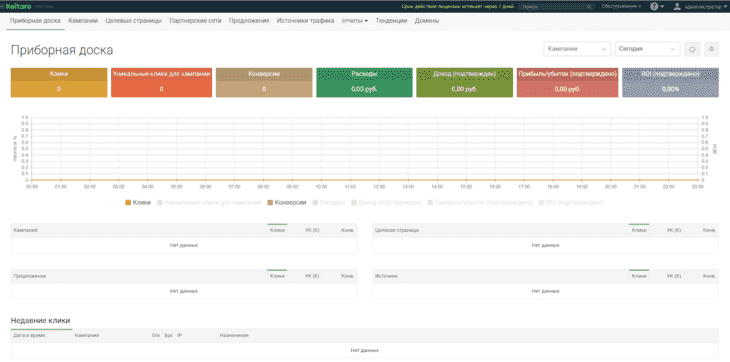Click the license expiration notice link
This screenshot has height=362, width=730.
click(457, 7)
